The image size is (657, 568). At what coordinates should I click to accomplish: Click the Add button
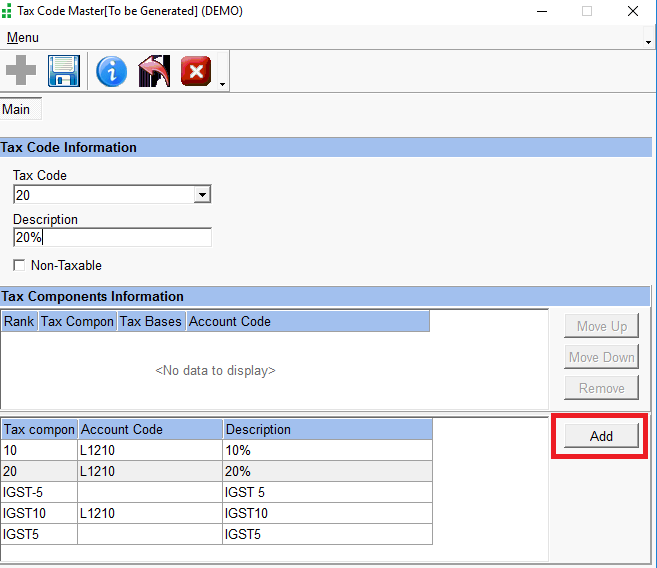pos(601,436)
